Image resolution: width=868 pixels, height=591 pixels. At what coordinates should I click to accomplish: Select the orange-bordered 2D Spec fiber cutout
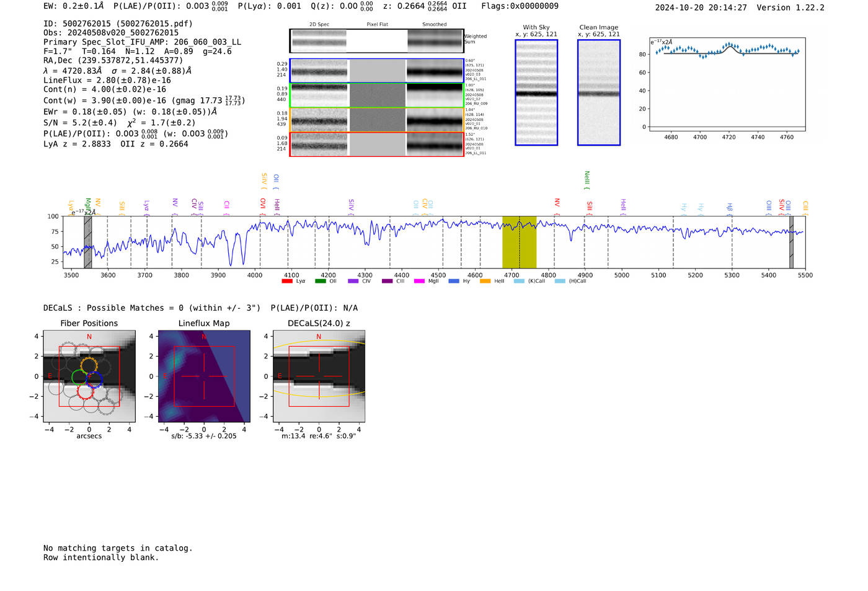pyautogui.click(x=319, y=120)
